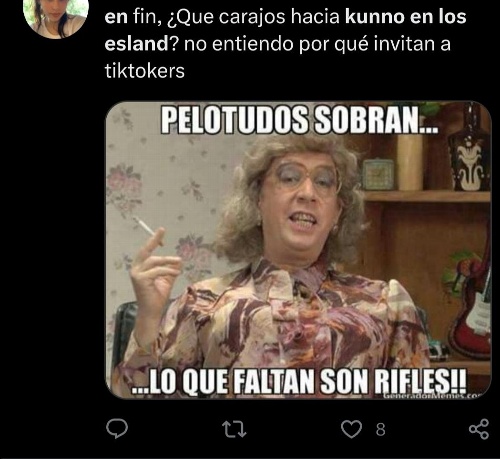
Task: Open the author's profile avatar
Action: click(56, 17)
